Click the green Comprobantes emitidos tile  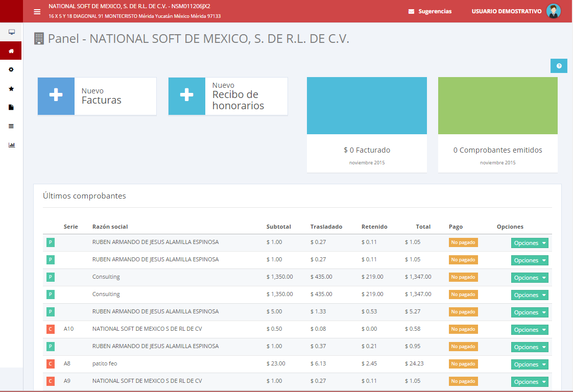497,106
